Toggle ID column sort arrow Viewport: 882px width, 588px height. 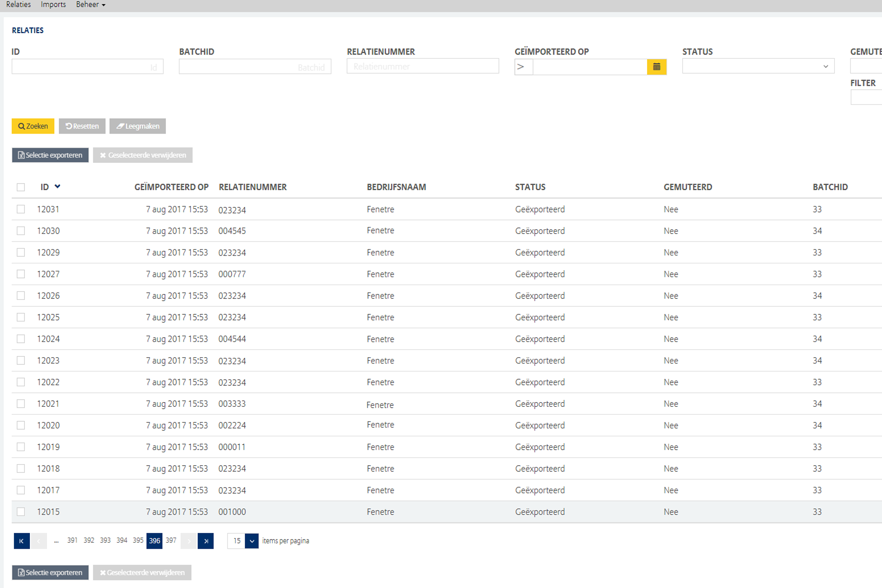pyautogui.click(x=57, y=186)
